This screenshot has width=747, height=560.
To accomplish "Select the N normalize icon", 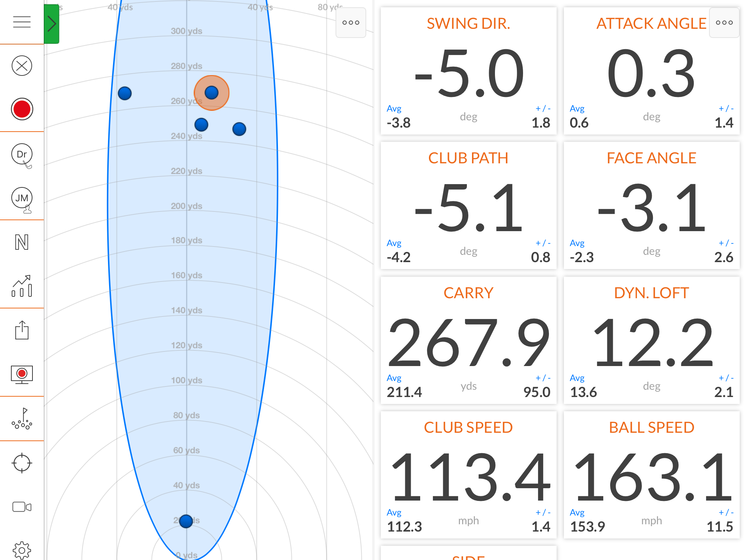I will (x=22, y=242).
